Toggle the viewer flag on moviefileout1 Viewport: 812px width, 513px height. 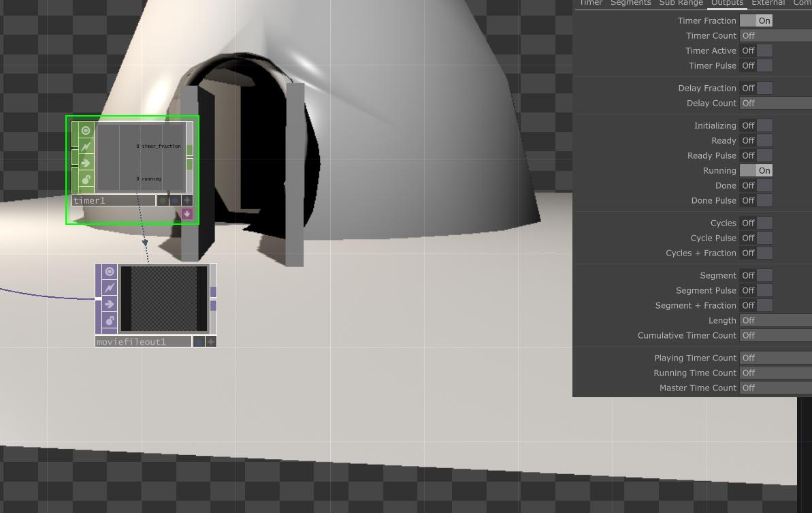click(x=110, y=272)
